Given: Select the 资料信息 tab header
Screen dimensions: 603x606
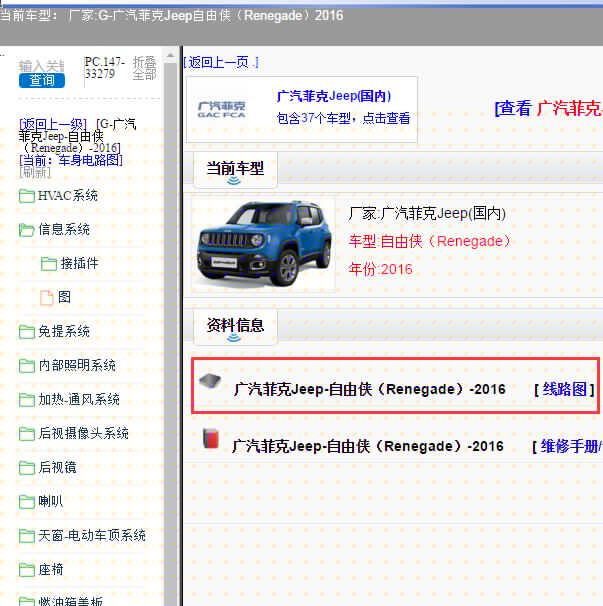Looking at the screenshot, I should point(235,325).
